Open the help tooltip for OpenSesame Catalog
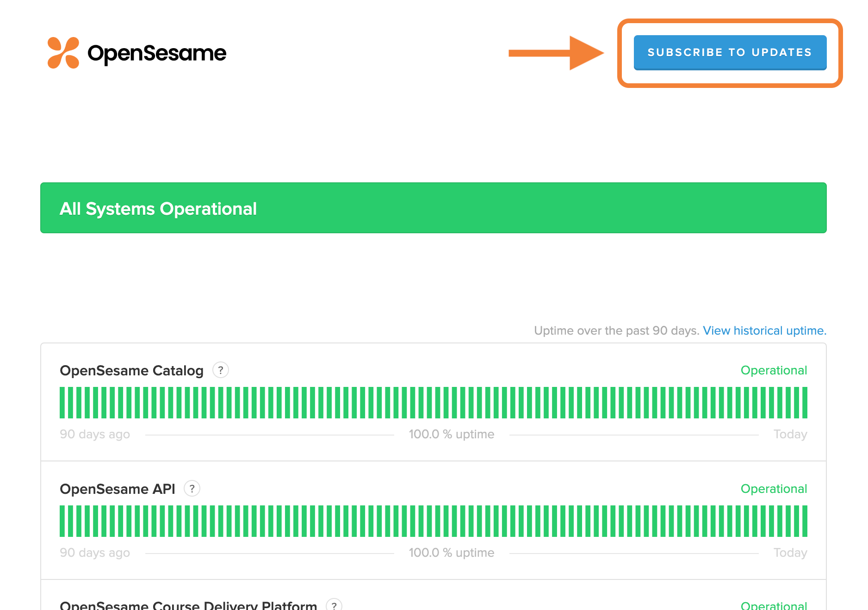The image size is (868, 610). click(x=221, y=370)
